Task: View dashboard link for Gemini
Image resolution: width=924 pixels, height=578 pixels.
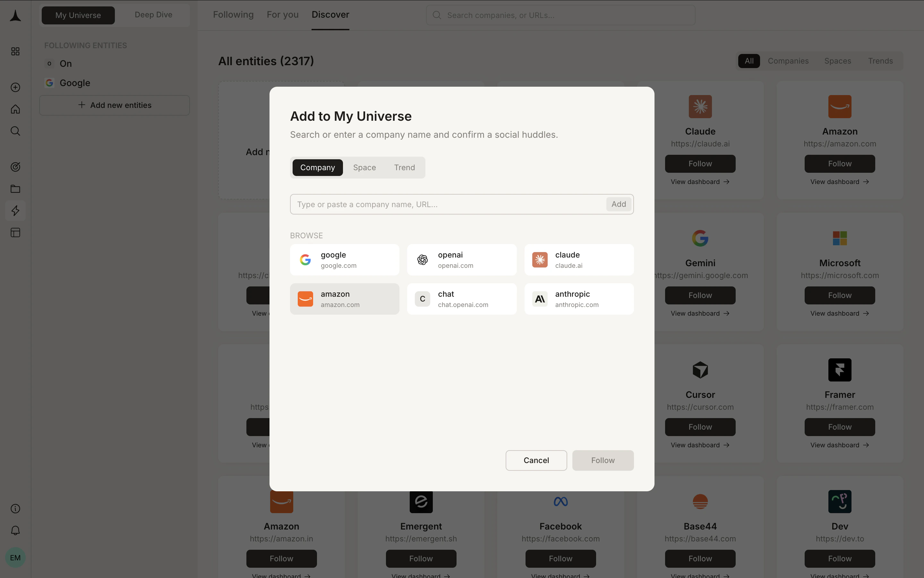Action: tap(700, 313)
